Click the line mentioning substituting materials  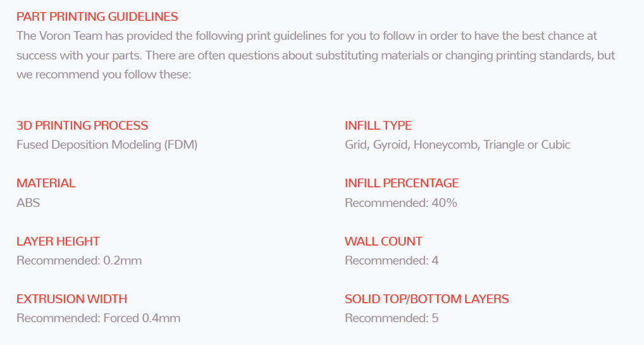(316, 55)
